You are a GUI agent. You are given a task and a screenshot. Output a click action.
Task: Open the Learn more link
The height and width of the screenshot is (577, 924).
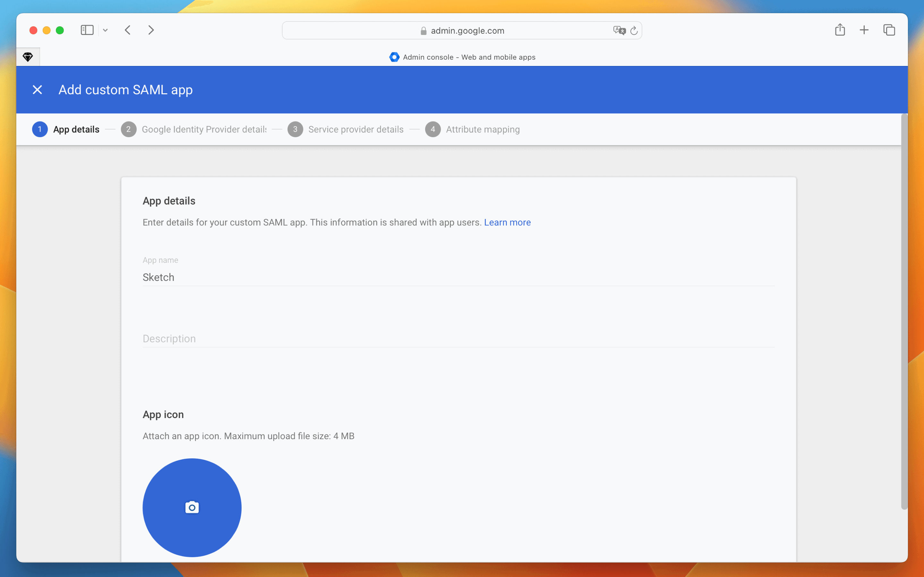tap(507, 222)
